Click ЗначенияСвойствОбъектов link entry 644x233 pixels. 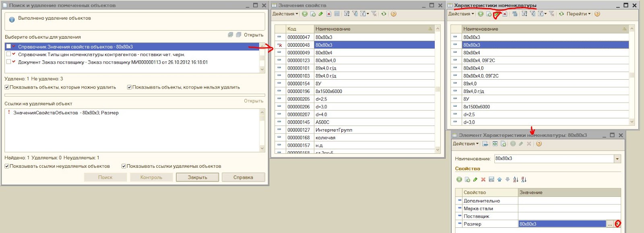[x=66, y=113]
